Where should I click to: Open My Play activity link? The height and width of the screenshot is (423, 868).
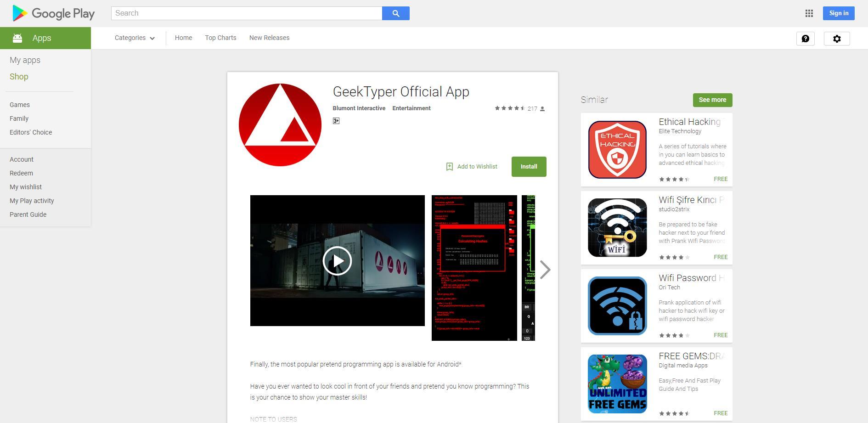(x=32, y=201)
